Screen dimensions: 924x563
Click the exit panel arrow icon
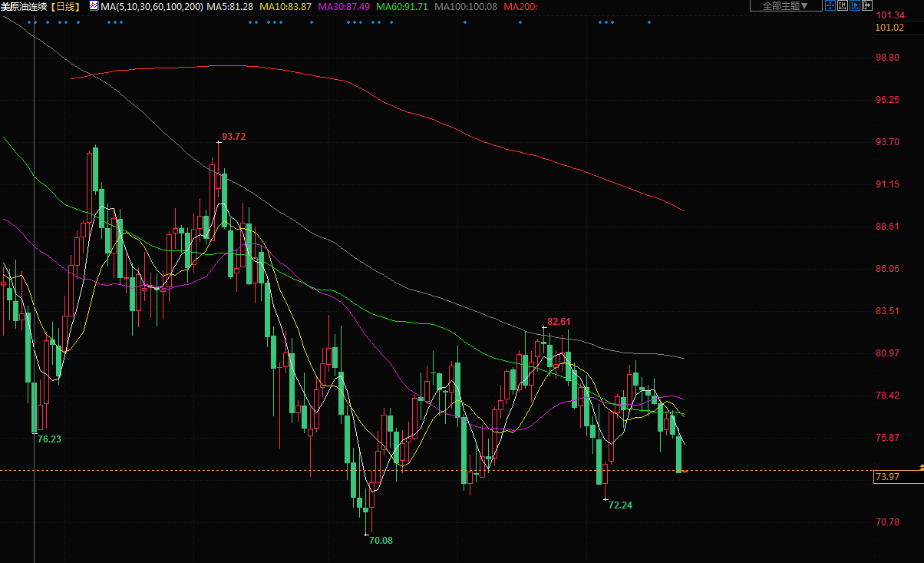click(867, 6)
